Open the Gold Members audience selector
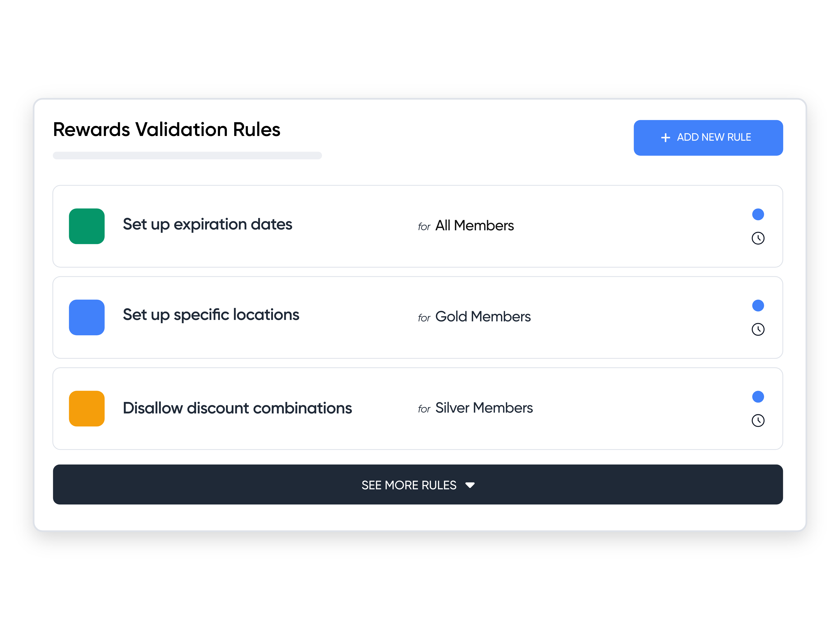This screenshot has width=840, height=630. click(x=483, y=316)
